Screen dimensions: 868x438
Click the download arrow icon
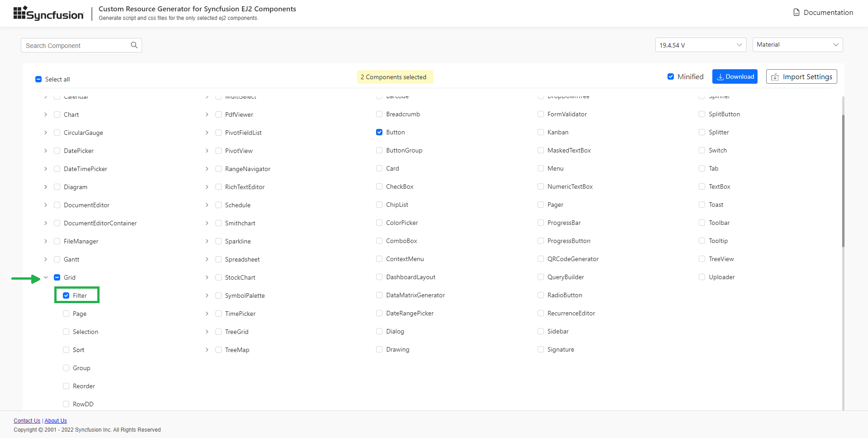pos(720,77)
